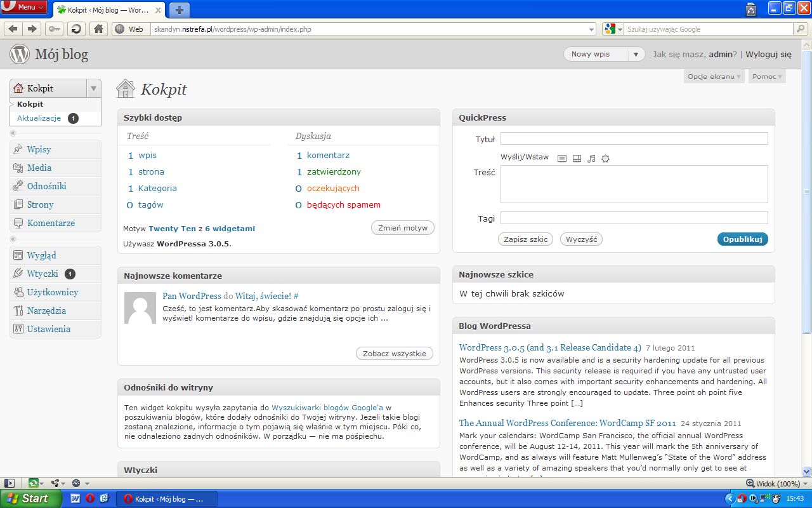Click the blue Opublikuj button
The height and width of the screenshot is (508, 812).
coord(743,239)
